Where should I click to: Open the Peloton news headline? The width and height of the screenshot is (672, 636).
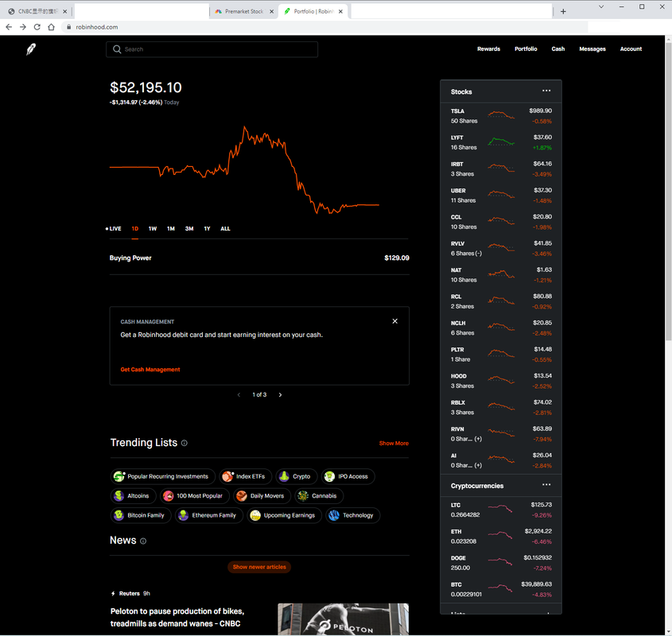click(177, 618)
